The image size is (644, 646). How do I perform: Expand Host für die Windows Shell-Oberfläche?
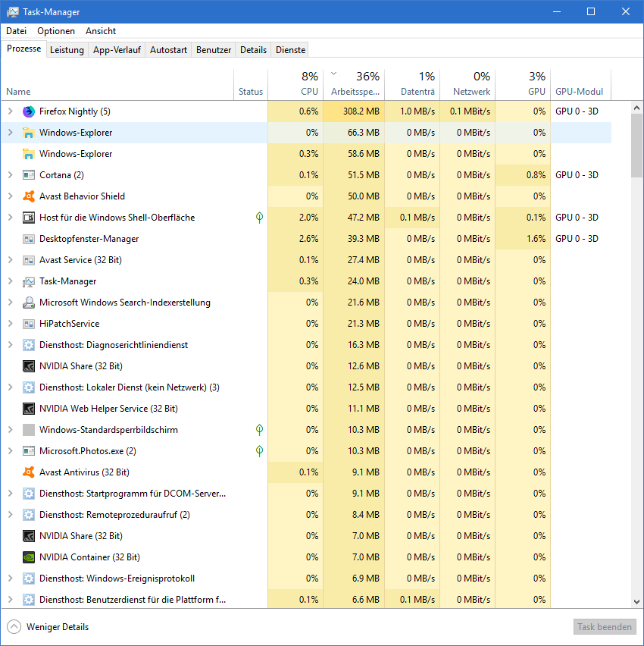[11, 218]
